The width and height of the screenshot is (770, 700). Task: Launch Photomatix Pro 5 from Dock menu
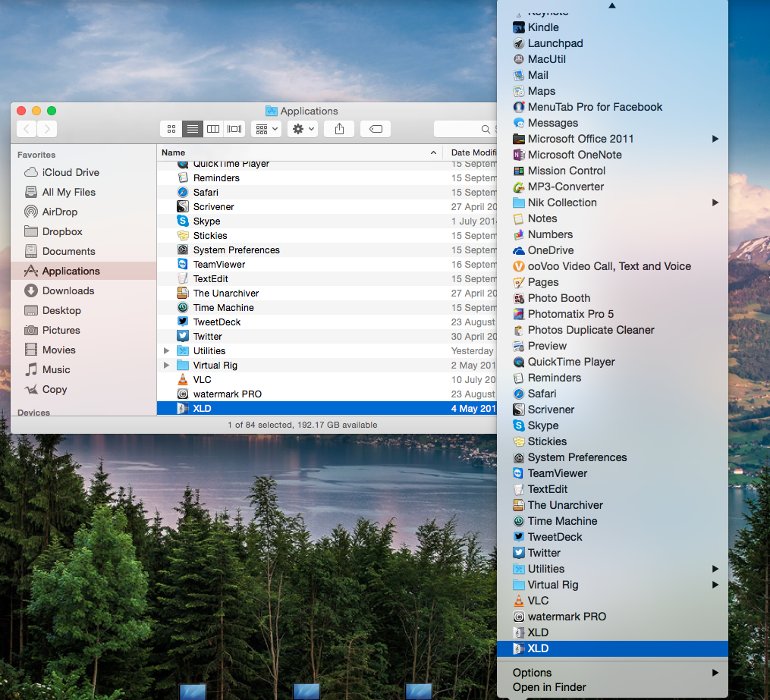pos(612,314)
